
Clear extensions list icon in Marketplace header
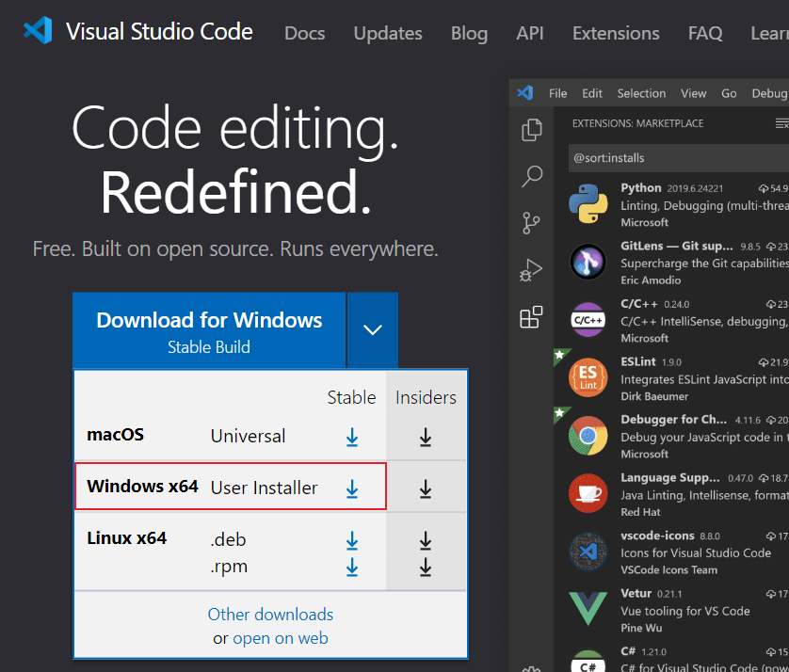(x=782, y=123)
